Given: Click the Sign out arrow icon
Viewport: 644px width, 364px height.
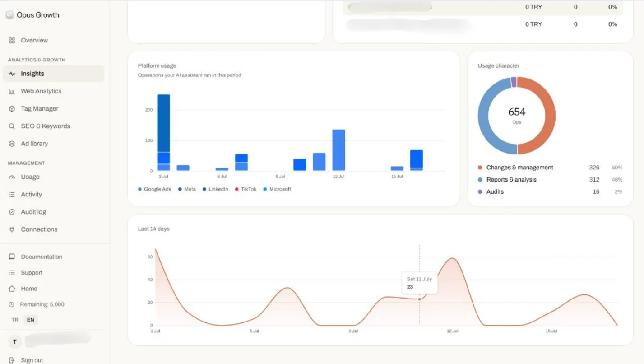Looking at the screenshot, I should (x=12, y=360).
